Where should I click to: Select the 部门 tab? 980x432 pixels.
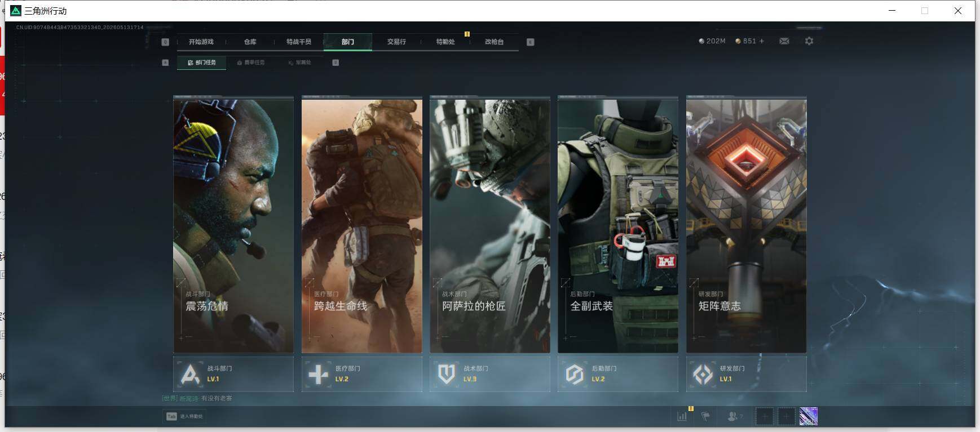click(x=348, y=42)
